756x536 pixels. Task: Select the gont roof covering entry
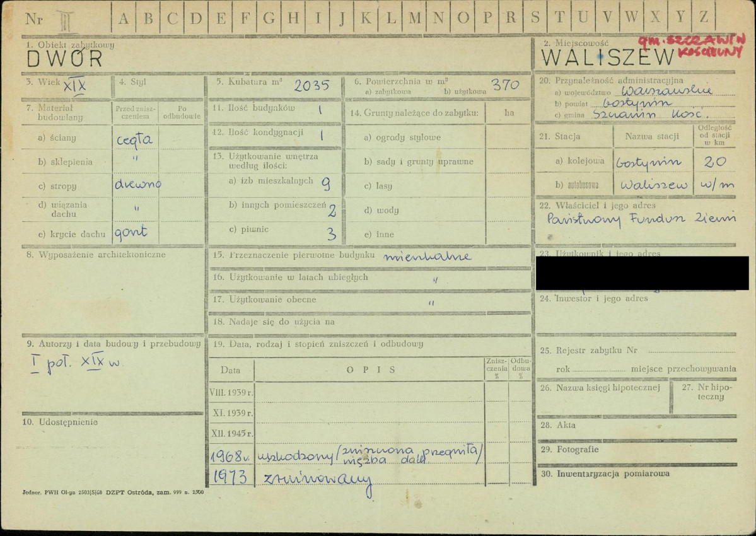tap(131, 233)
